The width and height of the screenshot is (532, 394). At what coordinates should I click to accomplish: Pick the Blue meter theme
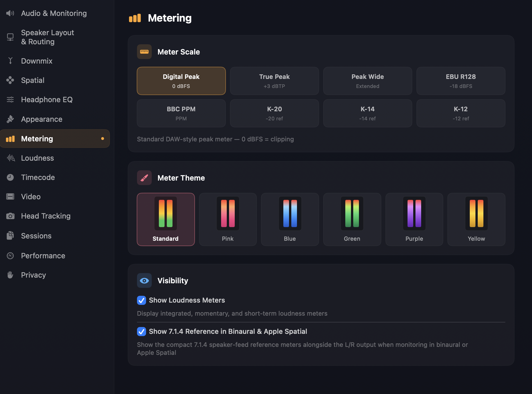290,219
